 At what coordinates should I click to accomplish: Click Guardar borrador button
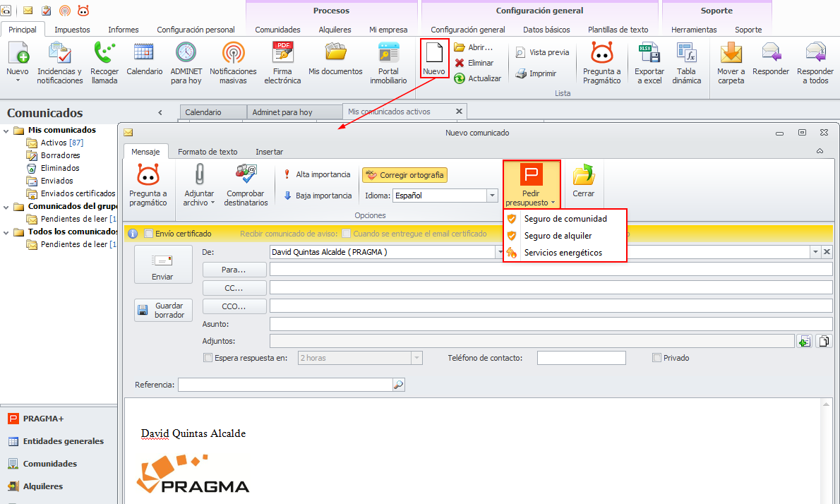point(163,310)
